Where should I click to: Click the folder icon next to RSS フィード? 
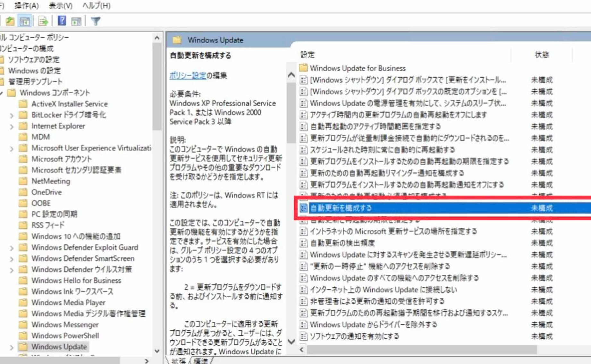point(23,225)
